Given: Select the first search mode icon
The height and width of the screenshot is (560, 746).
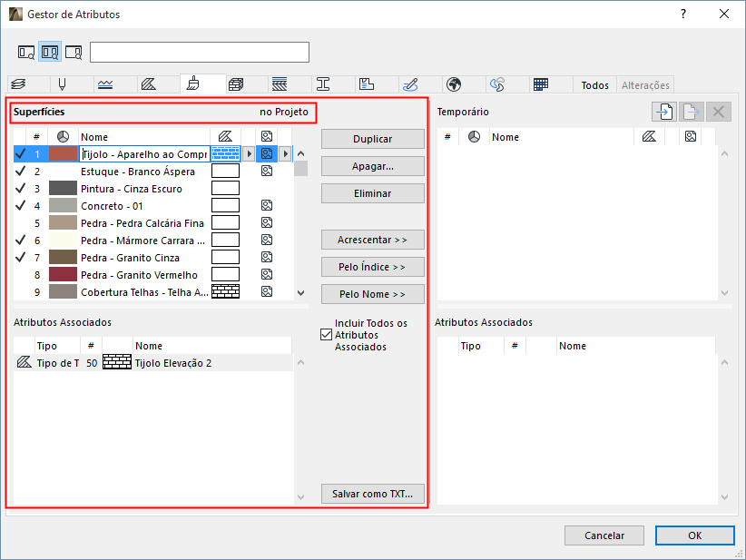Looking at the screenshot, I should click(26, 53).
